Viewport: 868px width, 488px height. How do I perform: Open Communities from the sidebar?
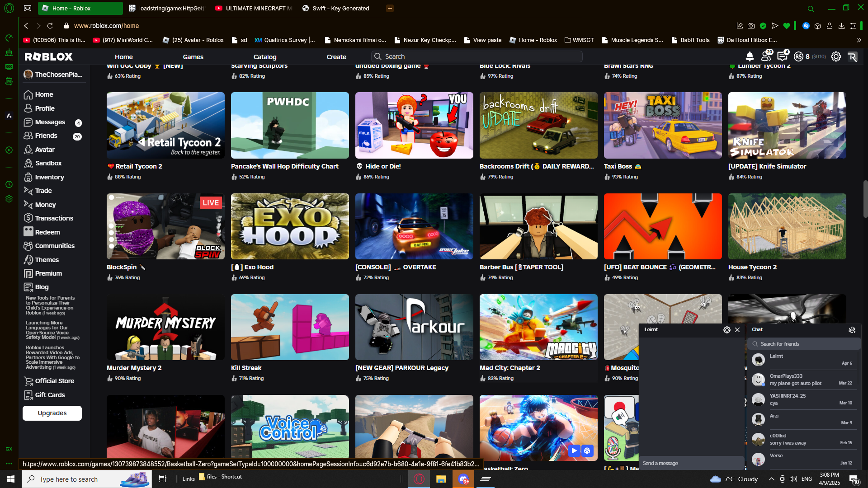click(49, 246)
